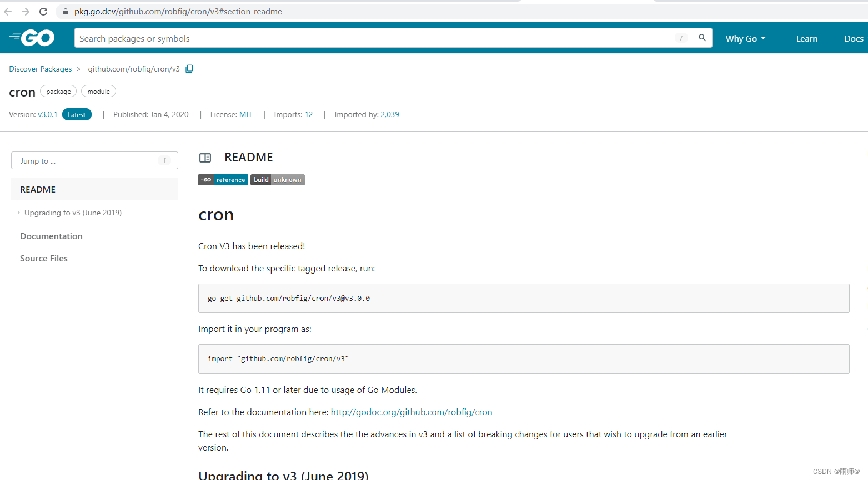Open the build unknown badge

(x=278, y=180)
